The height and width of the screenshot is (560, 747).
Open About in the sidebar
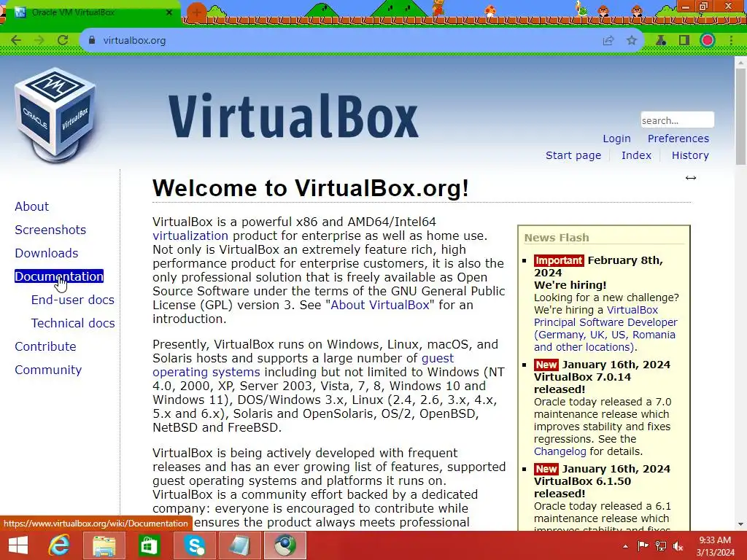click(x=31, y=206)
